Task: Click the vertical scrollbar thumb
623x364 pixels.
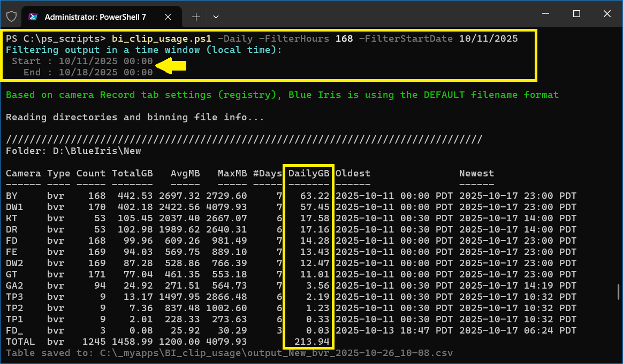Action: tap(618, 291)
